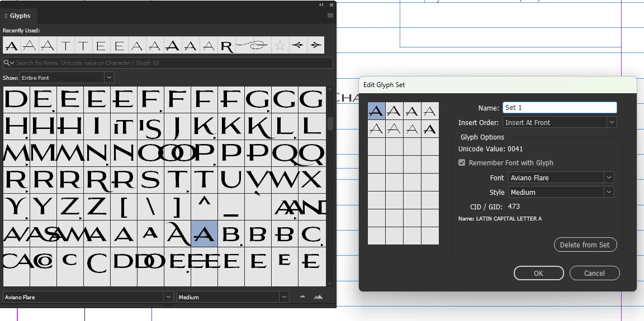The image size is (644, 321).
Task: Click the 'Recently Used:' label
Action: (x=21, y=30)
